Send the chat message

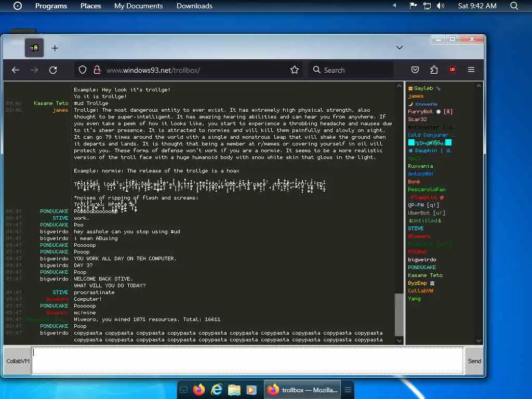click(474, 361)
